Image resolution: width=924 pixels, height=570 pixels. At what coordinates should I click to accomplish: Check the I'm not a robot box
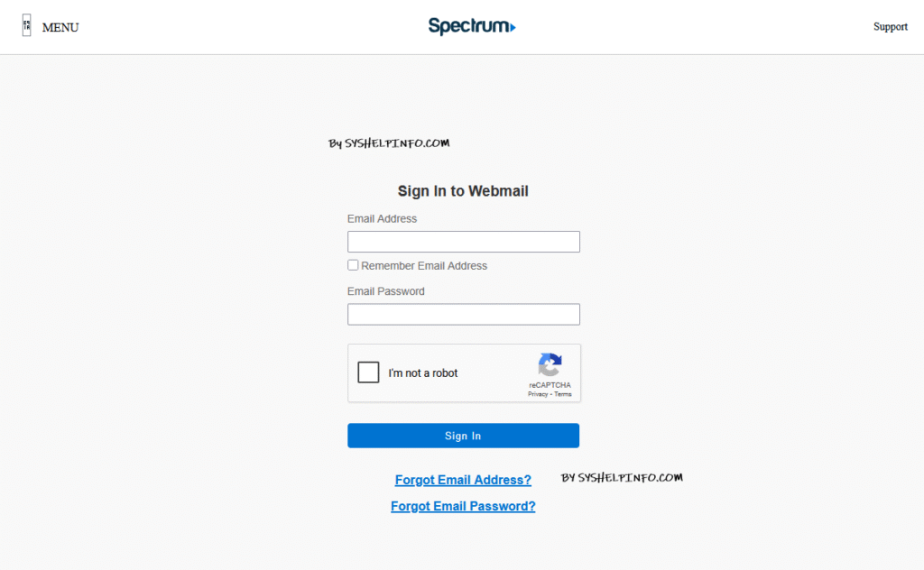tap(368, 372)
